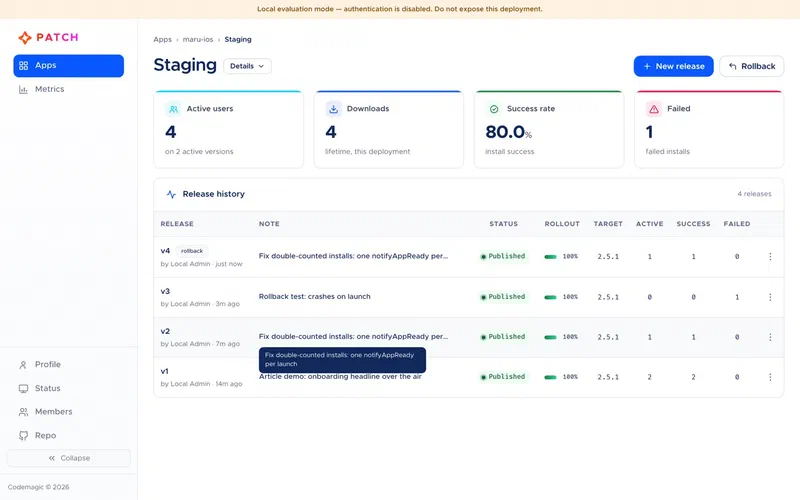This screenshot has width=800, height=500.
Task: Click the TARGET column header
Action: coord(608,224)
